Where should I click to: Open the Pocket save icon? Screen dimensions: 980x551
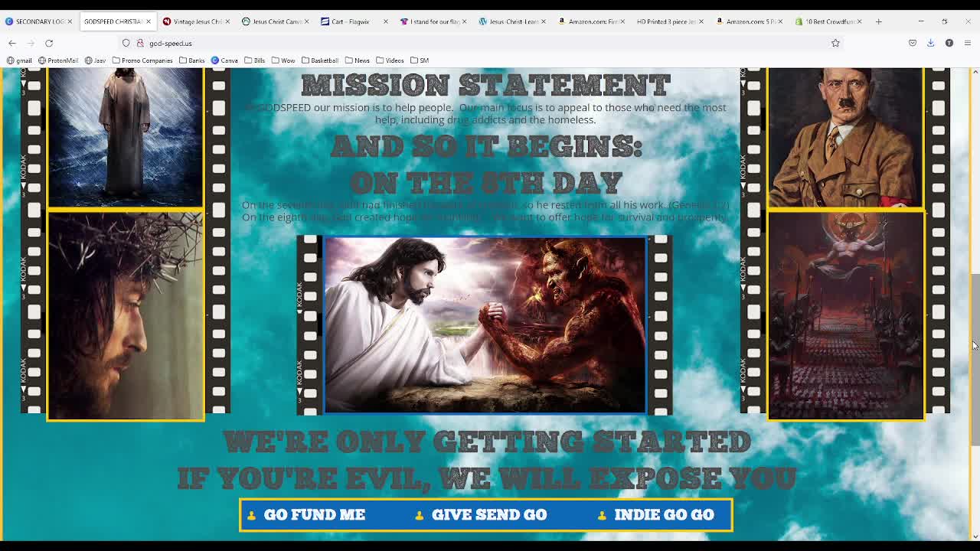point(913,43)
